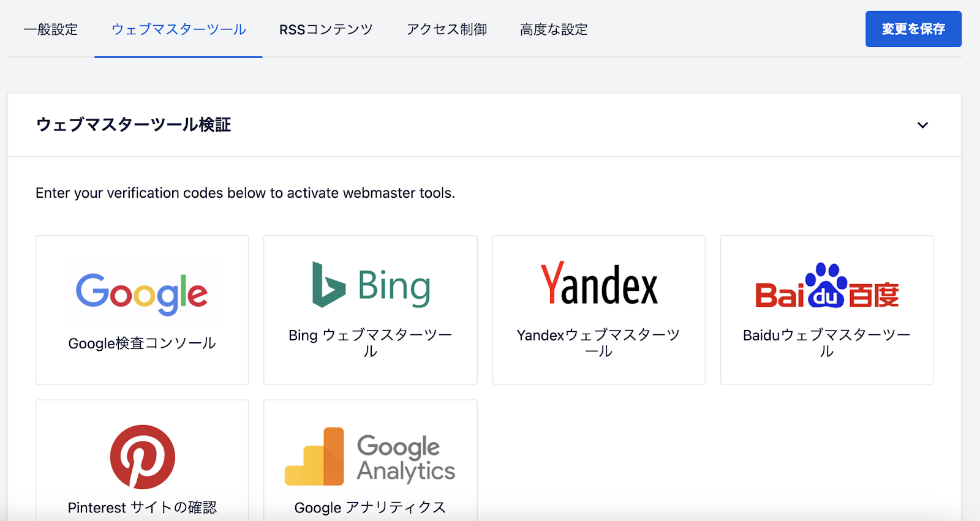Open the 高度な設定 tab
The height and width of the screenshot is (521, 980).
click(x=554, y=29)
